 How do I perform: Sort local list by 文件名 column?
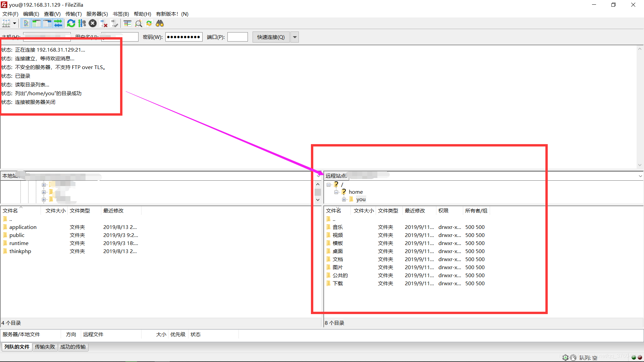pos(21,211)
